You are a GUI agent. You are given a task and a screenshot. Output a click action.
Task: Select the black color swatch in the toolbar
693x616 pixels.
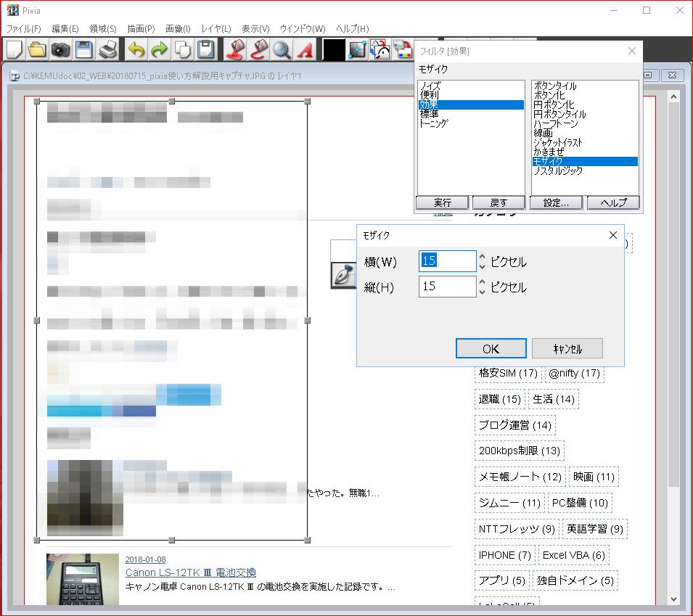point(332,49)
